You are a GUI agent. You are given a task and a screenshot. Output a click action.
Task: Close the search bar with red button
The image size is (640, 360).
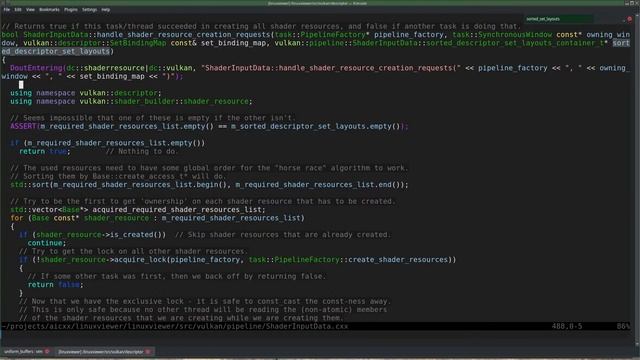pyautogui.click(x=629, y=19)
